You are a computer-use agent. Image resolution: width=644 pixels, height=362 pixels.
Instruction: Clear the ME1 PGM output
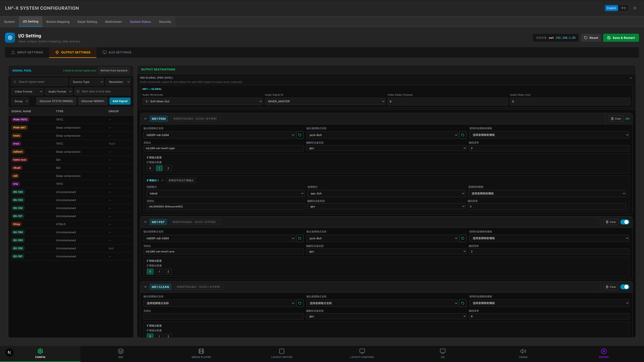pyautogui.click(x=616, y=119)
